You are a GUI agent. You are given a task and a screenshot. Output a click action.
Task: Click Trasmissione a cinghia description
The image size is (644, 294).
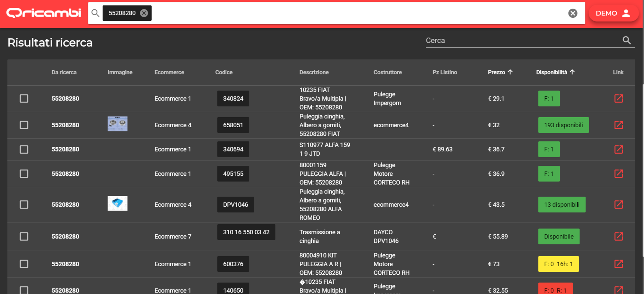point(320,236)
